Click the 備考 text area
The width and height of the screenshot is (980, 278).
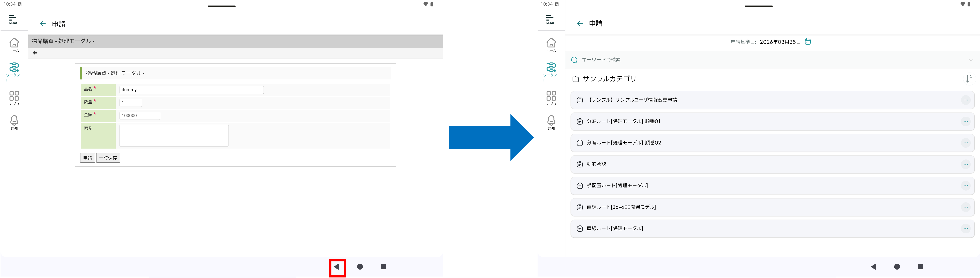tap(174, 135)
